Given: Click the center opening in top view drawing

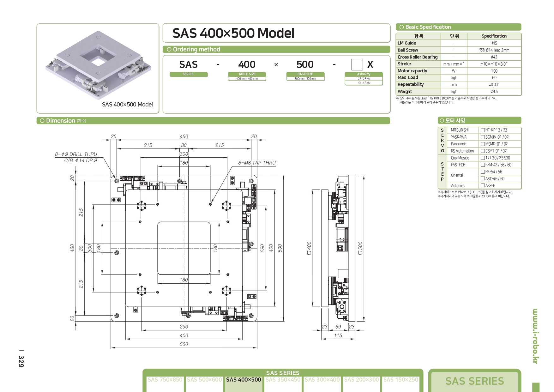Looking at the screenshot, I should (x=184, y=248).
